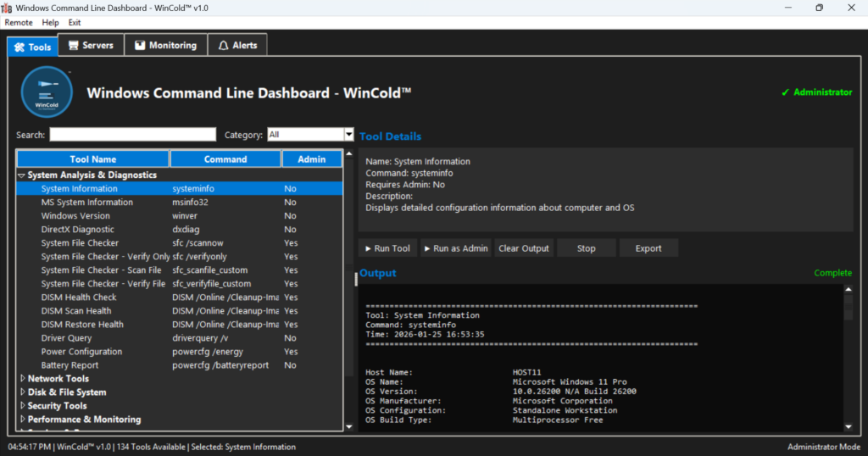868x456 pixels.
Task: Click the WinCold circular logo
Action: [x=47, y=92]
